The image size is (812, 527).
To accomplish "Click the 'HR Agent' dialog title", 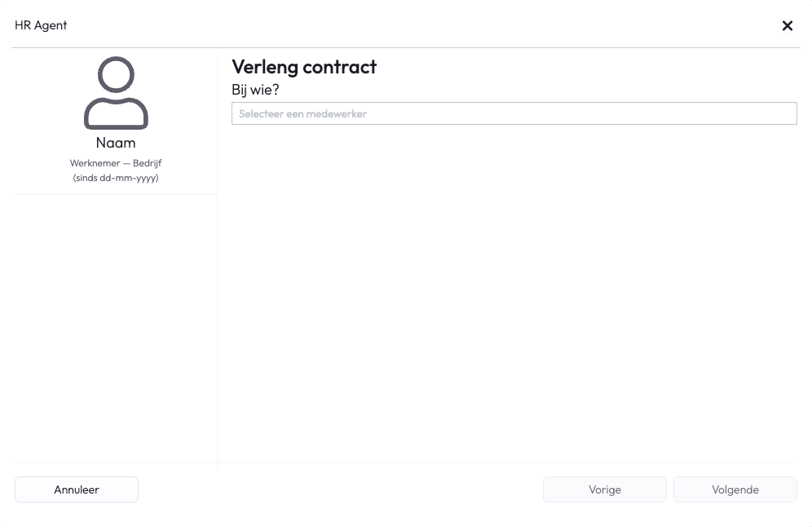I will 41,25.
